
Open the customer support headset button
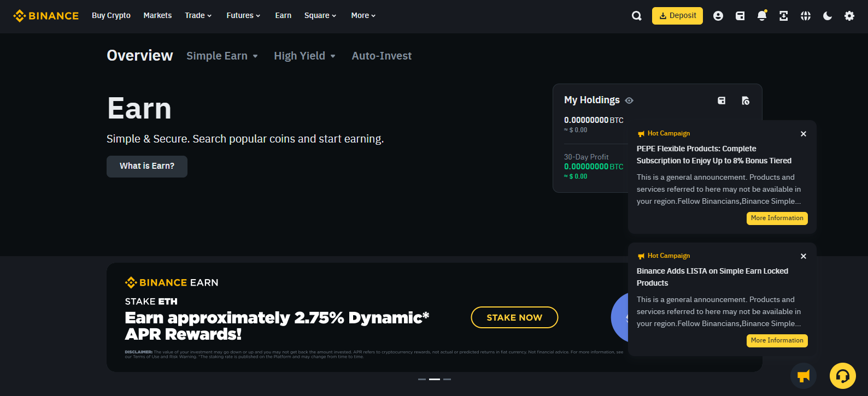click(x=843, y=376)
